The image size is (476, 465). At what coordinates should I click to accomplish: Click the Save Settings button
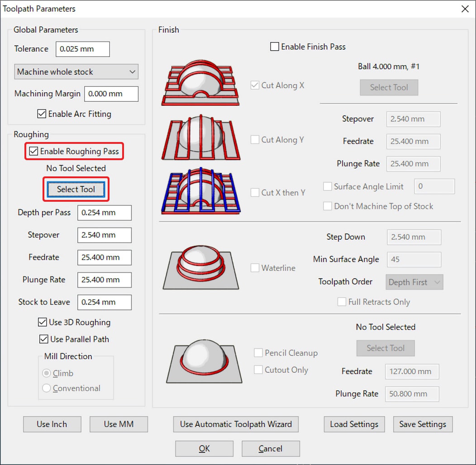(423, 424)
